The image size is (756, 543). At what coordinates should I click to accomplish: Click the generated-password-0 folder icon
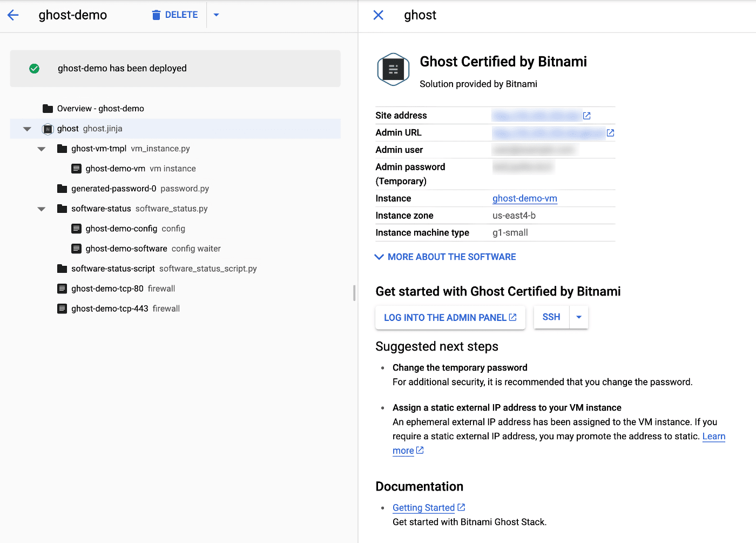point(62,189)
